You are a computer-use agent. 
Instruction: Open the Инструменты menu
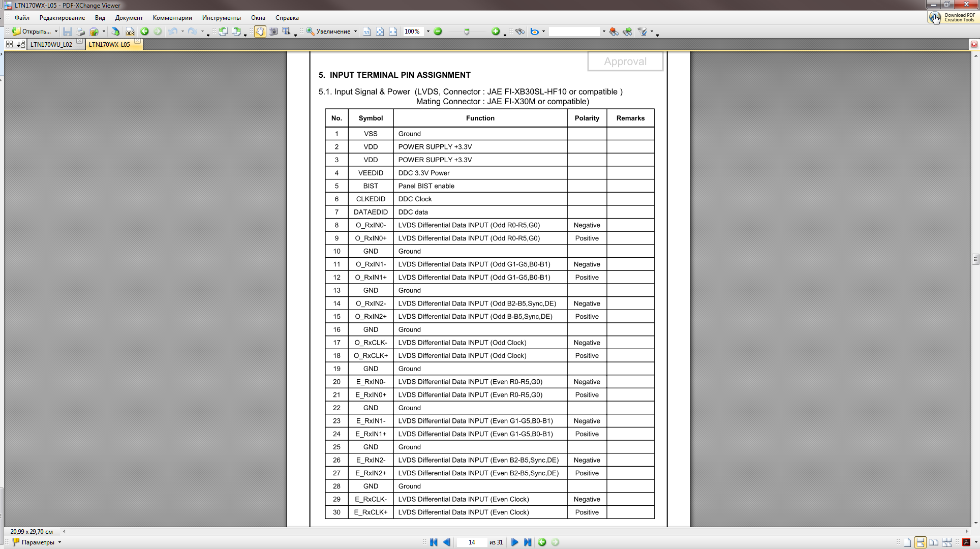click(221, 18)
